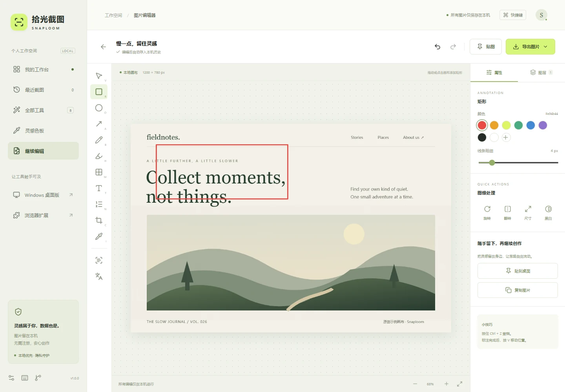Click the 复制图片 button
The width and height of the screenshot is (565, 392).
[x=518, y=290]
